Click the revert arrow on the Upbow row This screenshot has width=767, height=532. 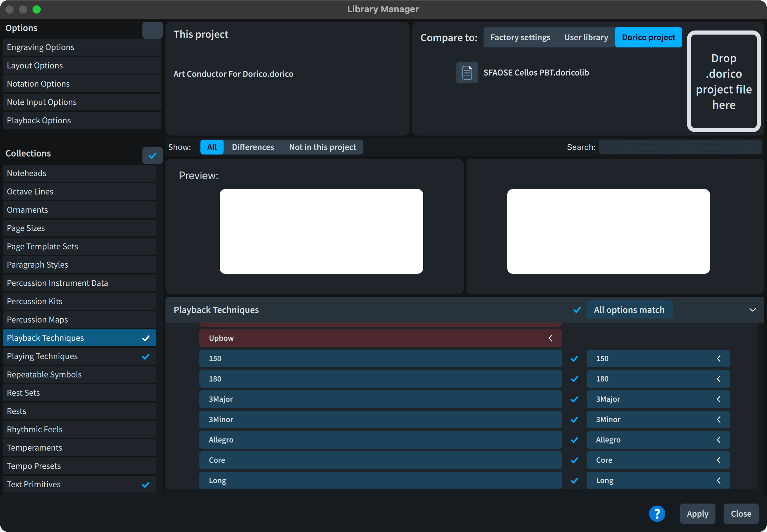click(x=550, y=338)
